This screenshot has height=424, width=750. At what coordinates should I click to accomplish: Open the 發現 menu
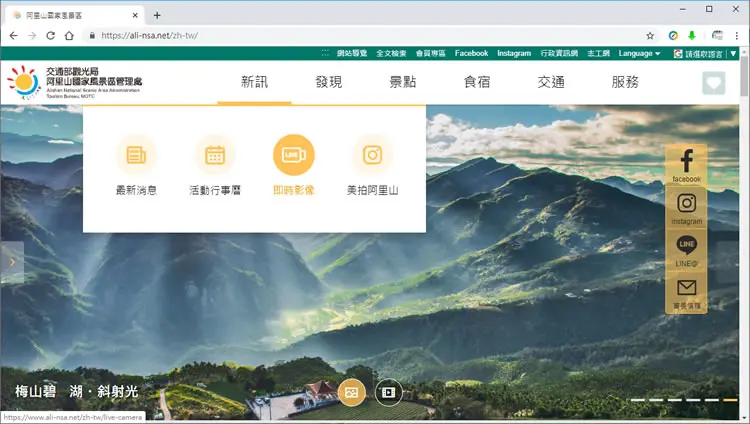(329, 82)
